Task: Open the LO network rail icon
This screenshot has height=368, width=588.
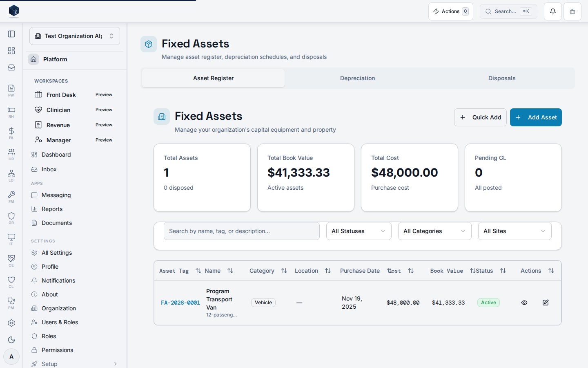Action: click(11, 175)
